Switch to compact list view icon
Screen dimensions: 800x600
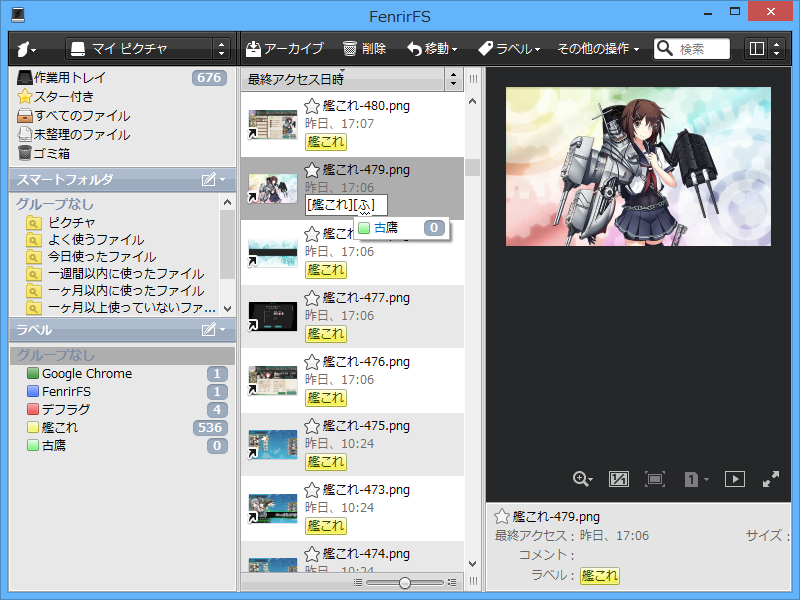(x=358, y=582)
